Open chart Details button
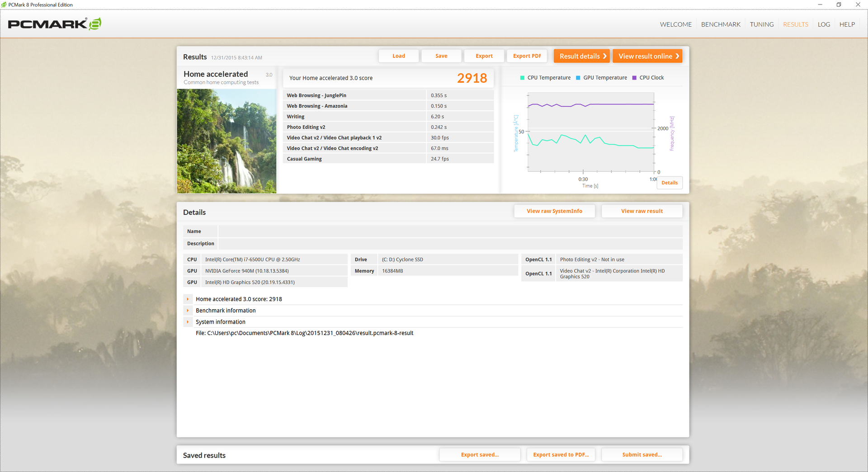868x472 pixels. tap(670, 183)
